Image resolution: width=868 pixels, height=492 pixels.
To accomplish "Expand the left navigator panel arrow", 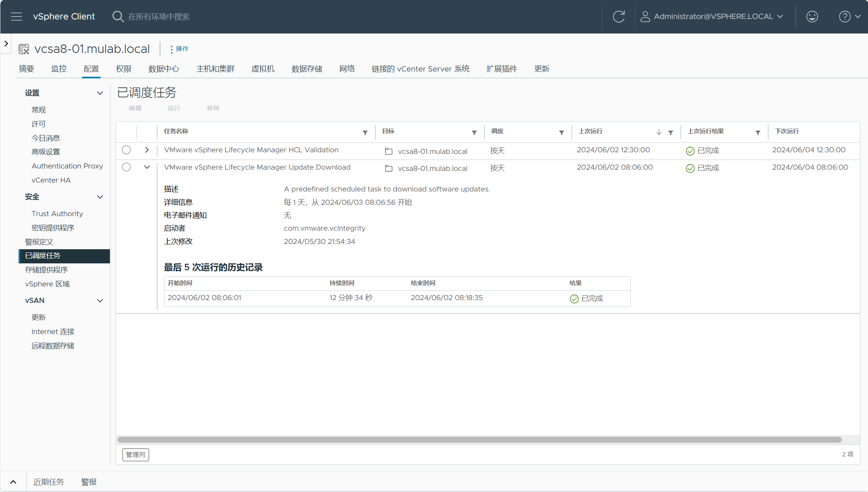I will [6, 44].
